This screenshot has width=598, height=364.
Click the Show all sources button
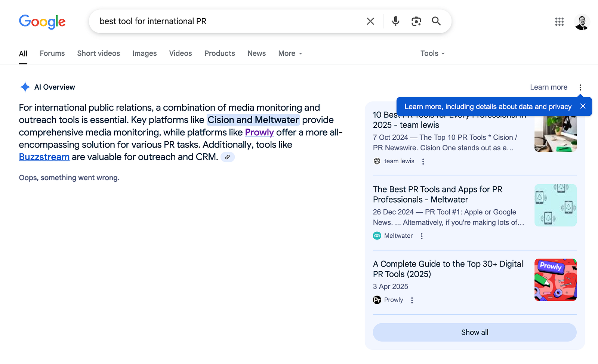pyautogui.click(x=475, y=332)
